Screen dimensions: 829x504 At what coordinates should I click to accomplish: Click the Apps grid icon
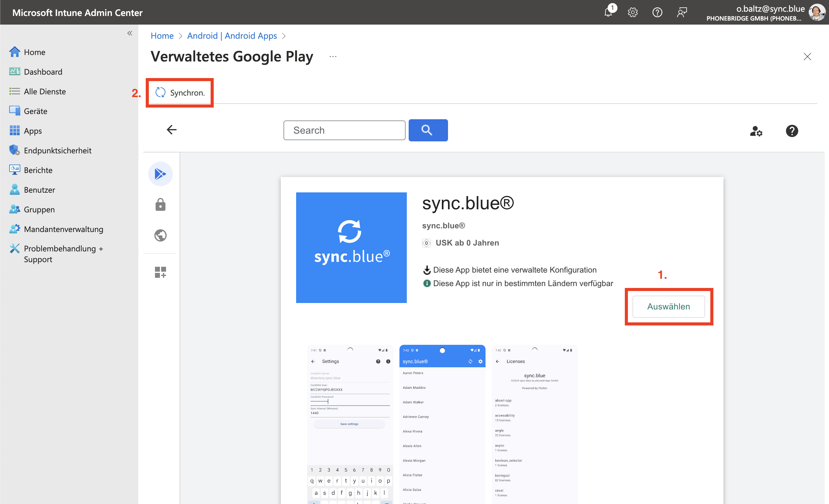14,130
